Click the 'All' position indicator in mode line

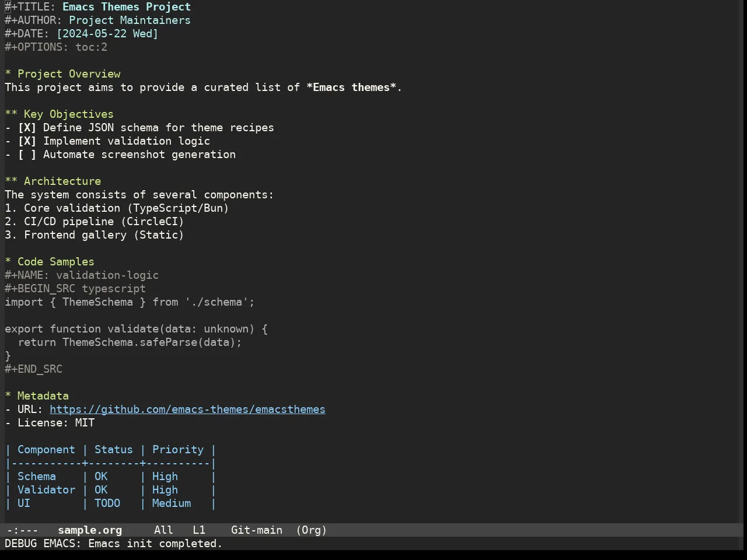click(x=163, y=530)
